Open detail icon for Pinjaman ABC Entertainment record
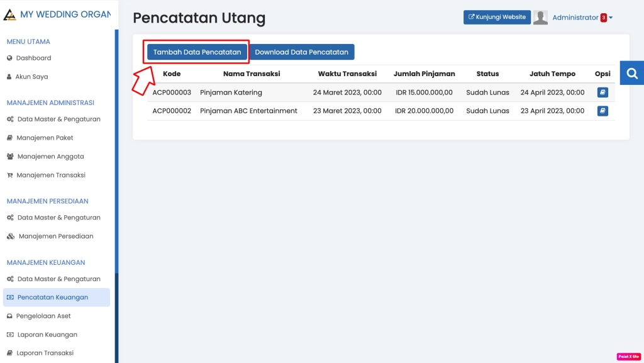Image resolution: width=644 pixels, height=363 pixels. 602,111
